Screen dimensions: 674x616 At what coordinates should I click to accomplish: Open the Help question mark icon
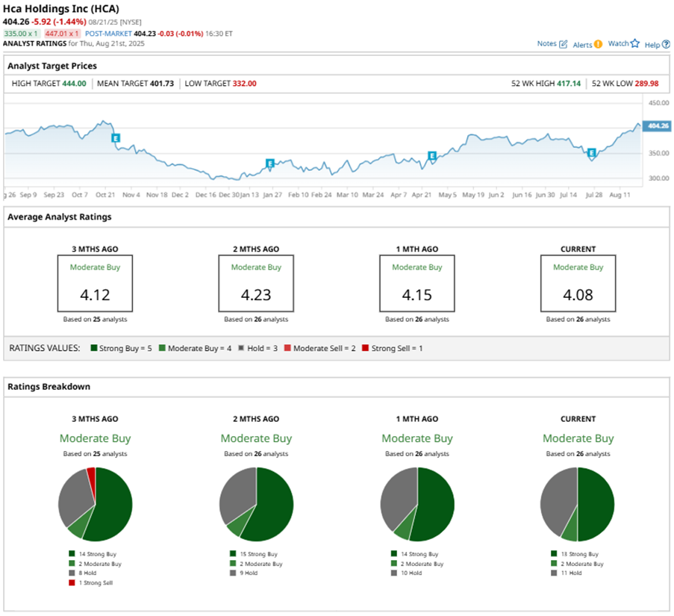tap(666, 44)
